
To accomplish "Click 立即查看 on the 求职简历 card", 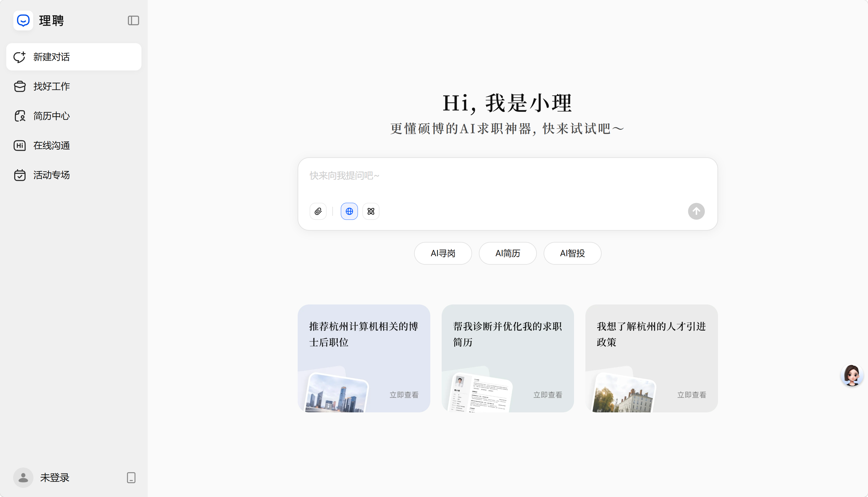I will [x=548, y=395].
